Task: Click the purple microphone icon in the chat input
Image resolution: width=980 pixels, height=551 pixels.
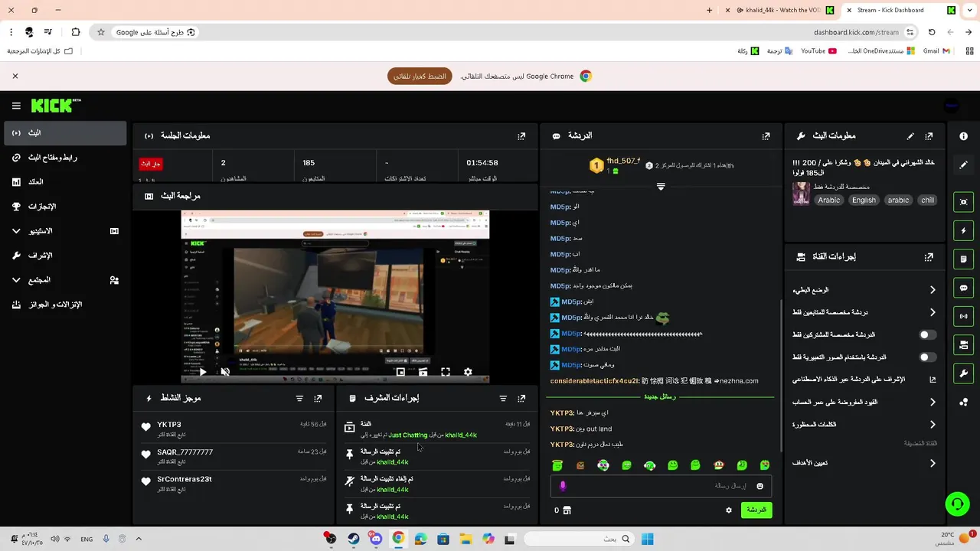Action: [563, 486]
